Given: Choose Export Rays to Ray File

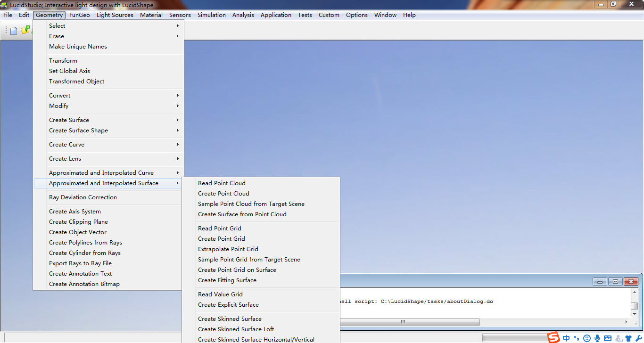Looking at the screenshot, I should pos(108,263).
